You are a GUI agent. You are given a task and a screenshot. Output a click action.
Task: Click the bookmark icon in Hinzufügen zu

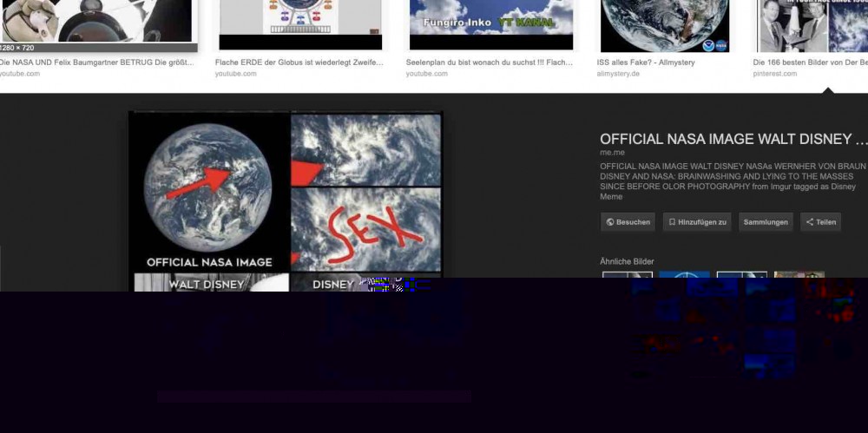tap(672, 222)
